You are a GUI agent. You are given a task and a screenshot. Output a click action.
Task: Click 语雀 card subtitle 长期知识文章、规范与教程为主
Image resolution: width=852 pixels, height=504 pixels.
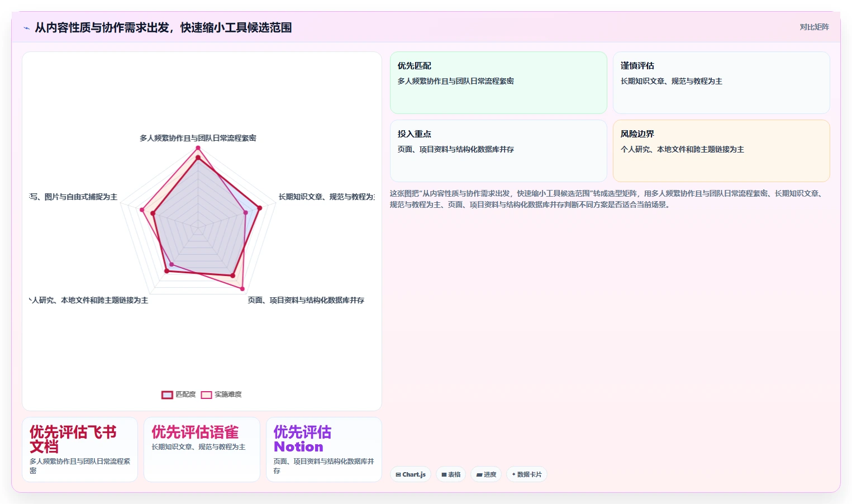[x=198, y=447]
